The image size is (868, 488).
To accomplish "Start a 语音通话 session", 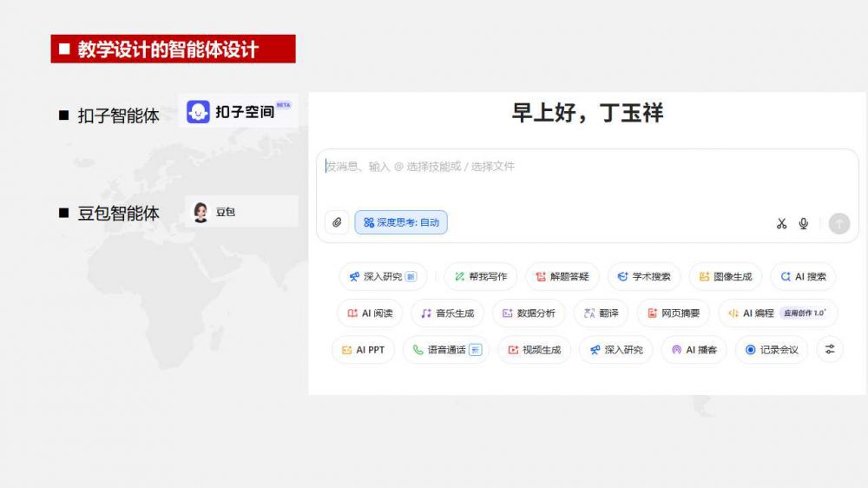I will coord(446,350).
